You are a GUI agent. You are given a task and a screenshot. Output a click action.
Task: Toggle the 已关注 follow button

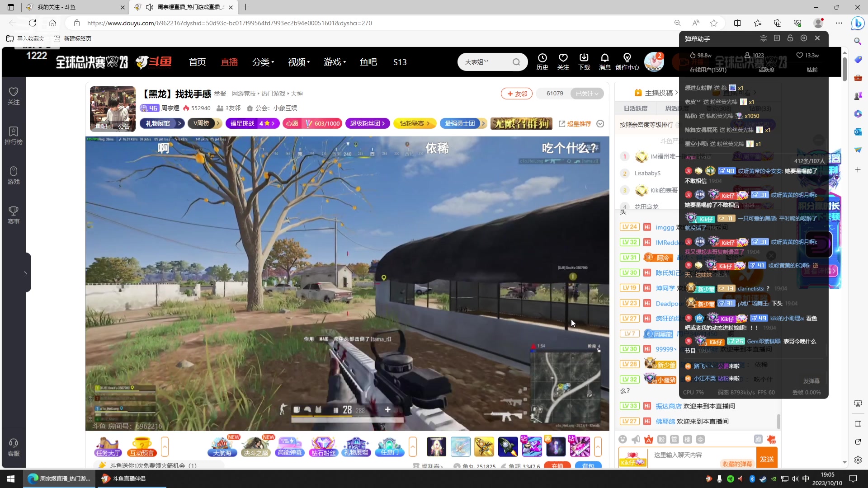(x=587, y=94)
